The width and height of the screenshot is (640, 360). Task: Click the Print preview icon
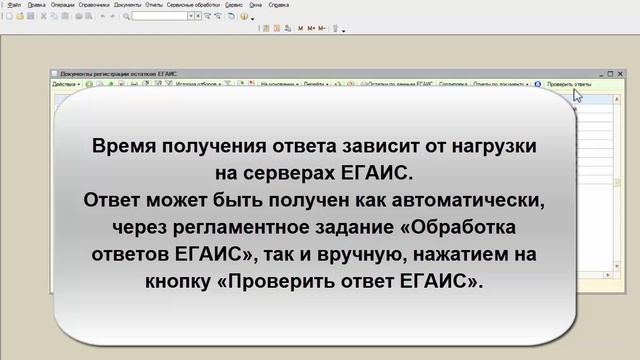pos(89,16)
